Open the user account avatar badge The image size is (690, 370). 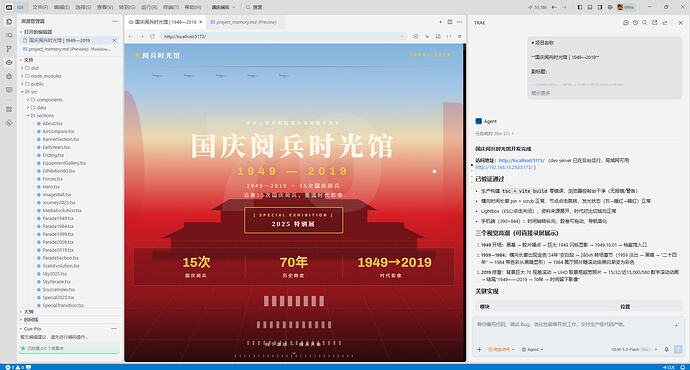(x=626, y=7)
